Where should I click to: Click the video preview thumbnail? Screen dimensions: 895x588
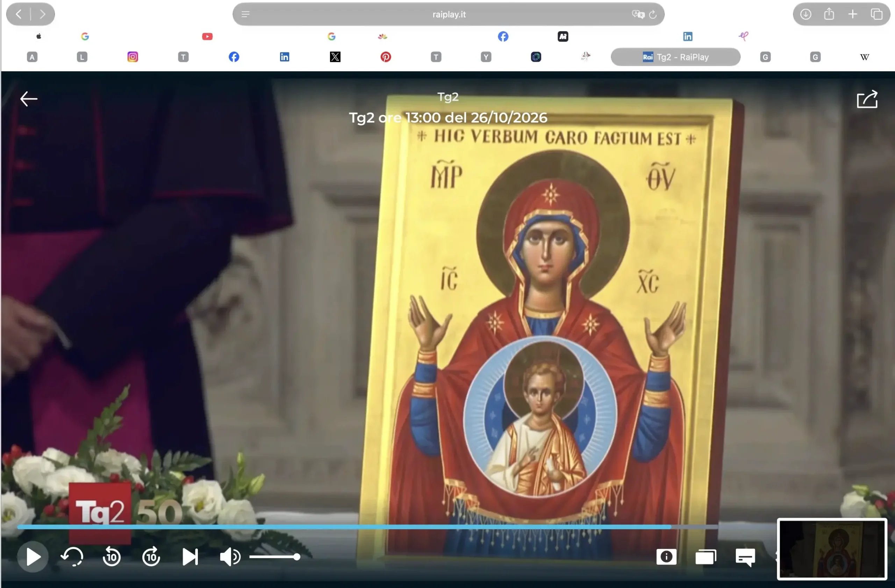832,549
